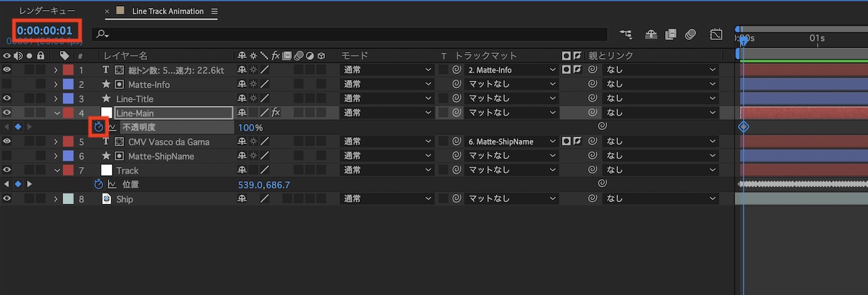Click the Frame Blending enable icon
This screenshot has width=868, height=295.
[x=671, y=34]
